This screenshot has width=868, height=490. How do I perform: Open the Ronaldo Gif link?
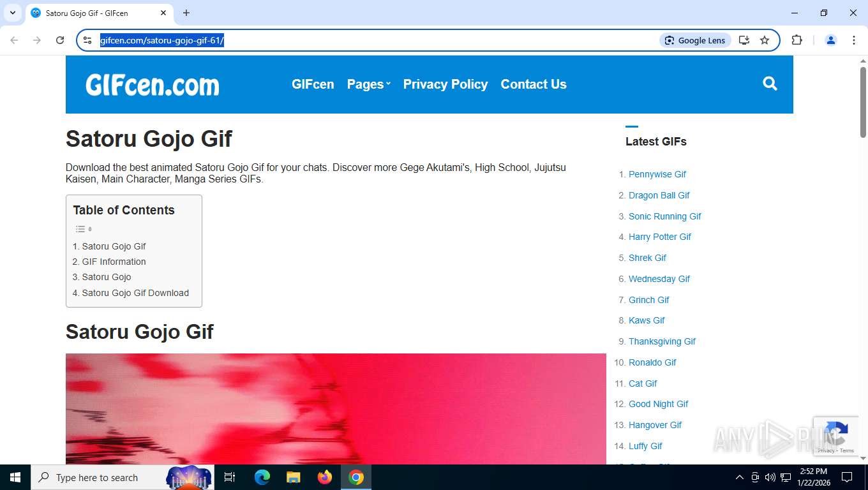point(652,362)
